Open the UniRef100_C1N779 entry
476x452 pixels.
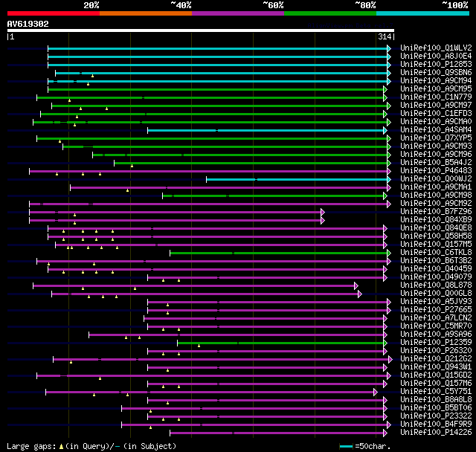tap(436, 97)
